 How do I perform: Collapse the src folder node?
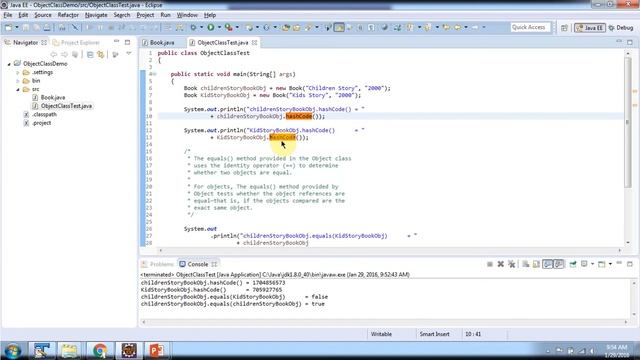pyautogui.click(x=18, y=89)
